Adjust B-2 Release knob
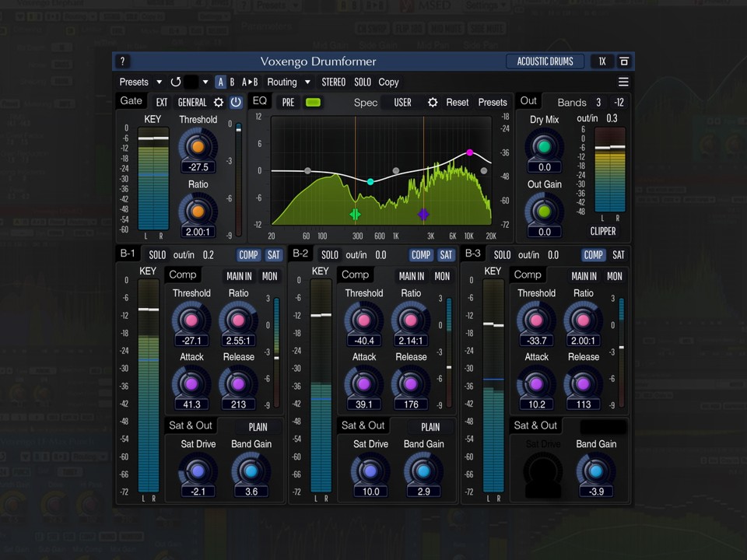Viewport: 747px width, 560px height. 411,383
